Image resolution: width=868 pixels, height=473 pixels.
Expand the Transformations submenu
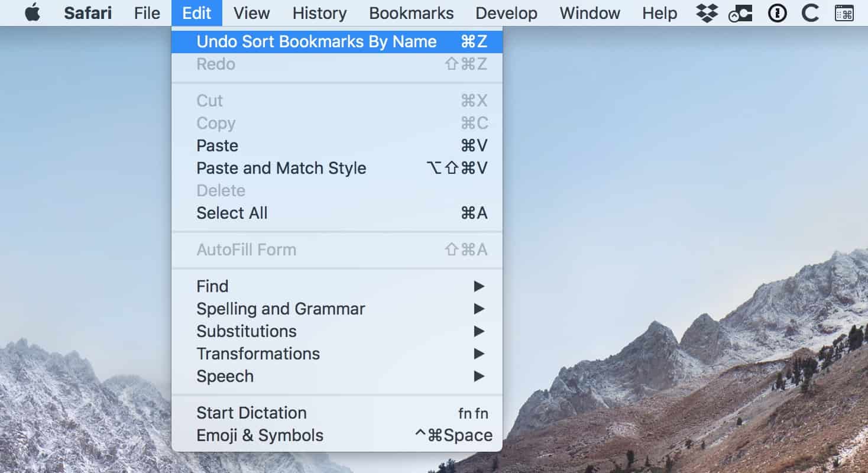pos(336,354)
